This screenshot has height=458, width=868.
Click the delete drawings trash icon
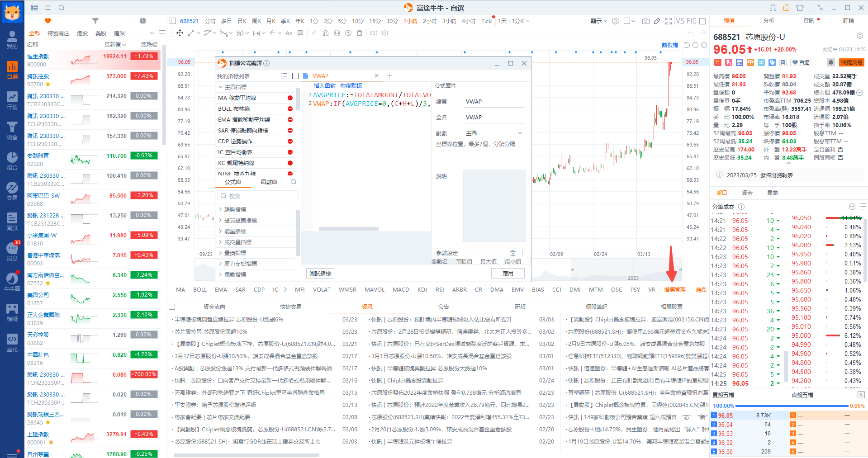click(x=360, y=33)
